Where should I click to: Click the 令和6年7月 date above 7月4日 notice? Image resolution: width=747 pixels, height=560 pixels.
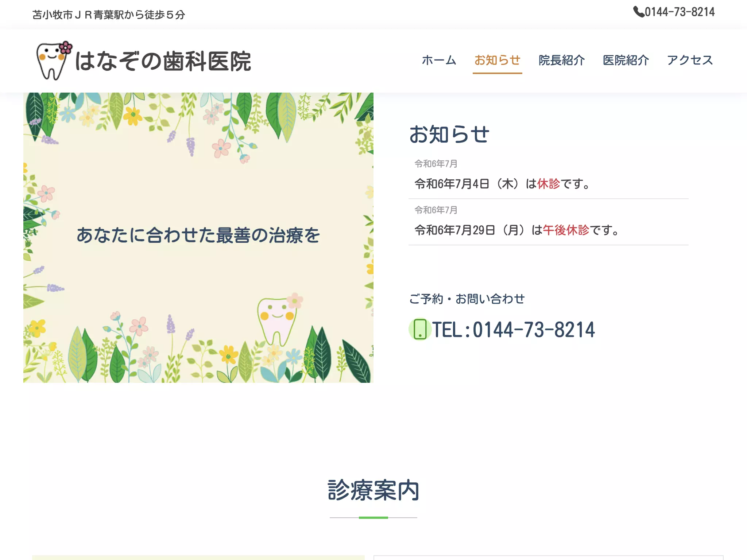[436, 164]
